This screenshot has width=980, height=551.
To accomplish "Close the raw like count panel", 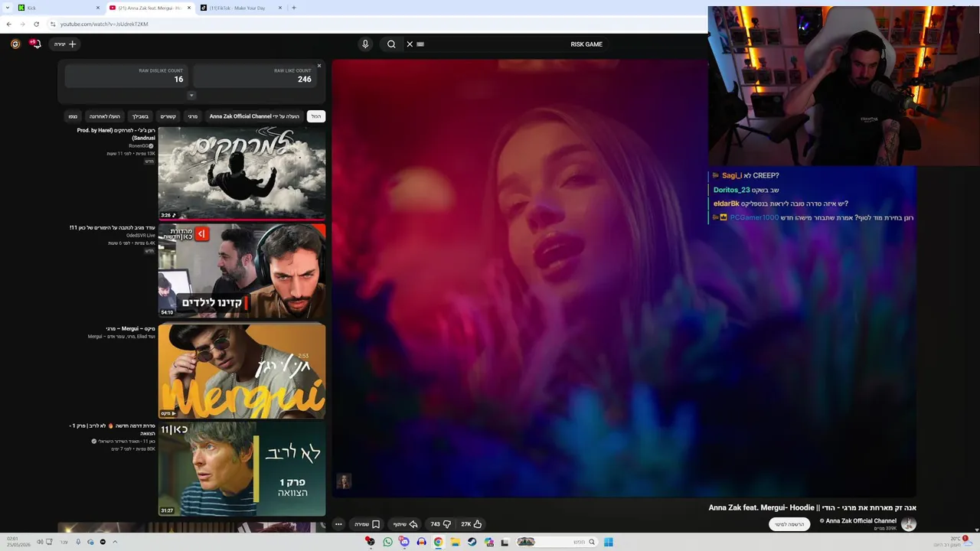I will pyautogui.click(x=319, y=66).
